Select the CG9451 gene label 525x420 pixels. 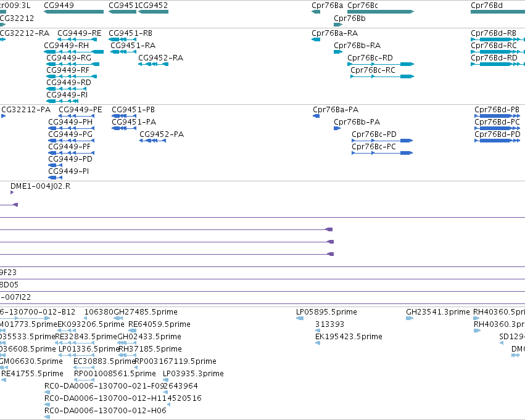tap(123, 6)
